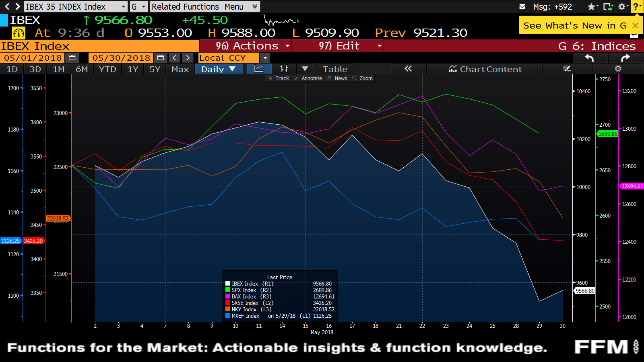
Task: Select the bar chart type icon
Action: click(284, 69)
